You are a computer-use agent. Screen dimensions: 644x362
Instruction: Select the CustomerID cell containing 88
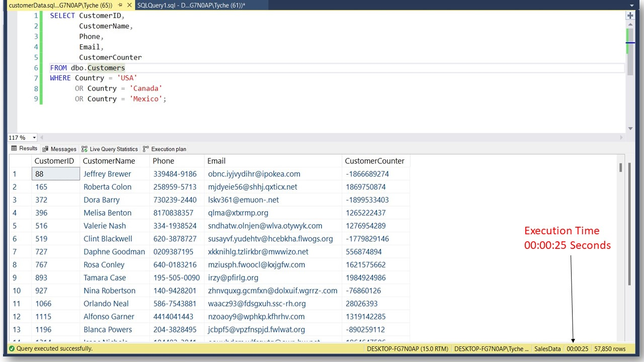pos(55,174)
